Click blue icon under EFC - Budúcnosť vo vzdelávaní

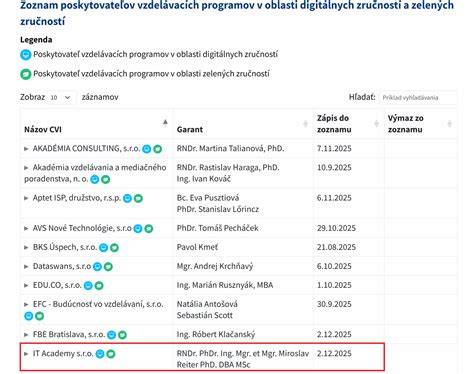point(29,316)
